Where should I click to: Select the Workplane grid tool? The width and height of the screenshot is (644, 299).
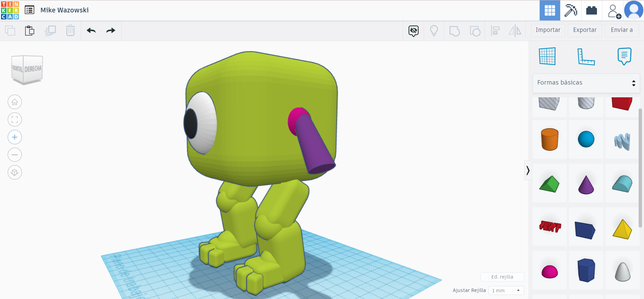547,56
